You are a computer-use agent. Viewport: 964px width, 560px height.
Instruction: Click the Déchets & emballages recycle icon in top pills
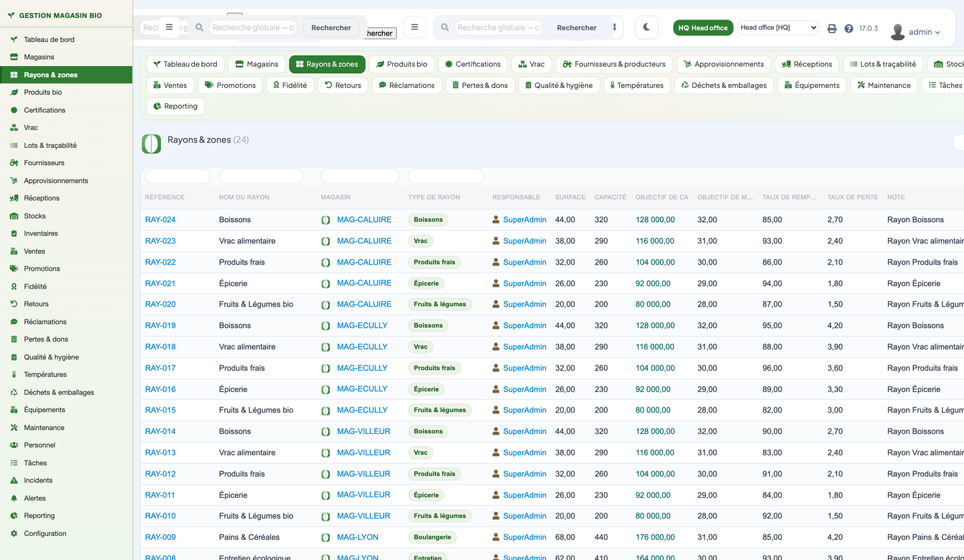(x=684, y=85)
